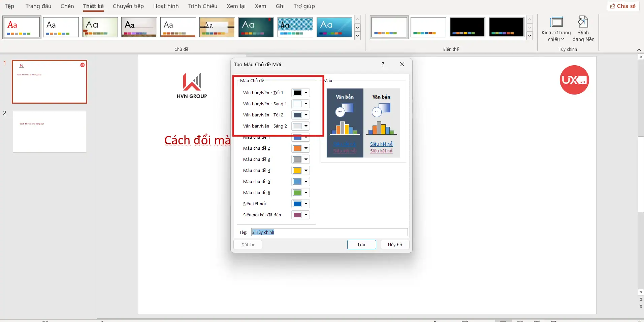The image size is (644, 322).
Task: Click the dialog help question mark icon
Action: point(383,64)
